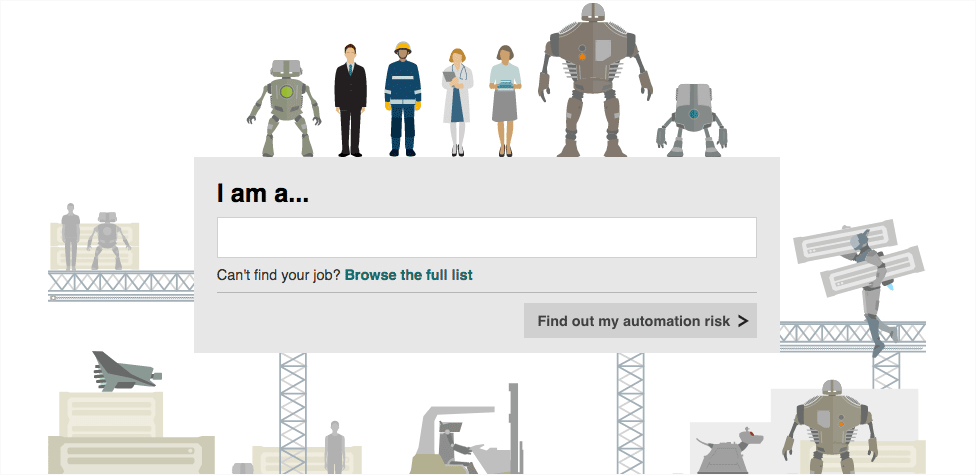The image size is (976, 475).
Task: Click Find out my automation risk button
Action: (x=640, y=321)
